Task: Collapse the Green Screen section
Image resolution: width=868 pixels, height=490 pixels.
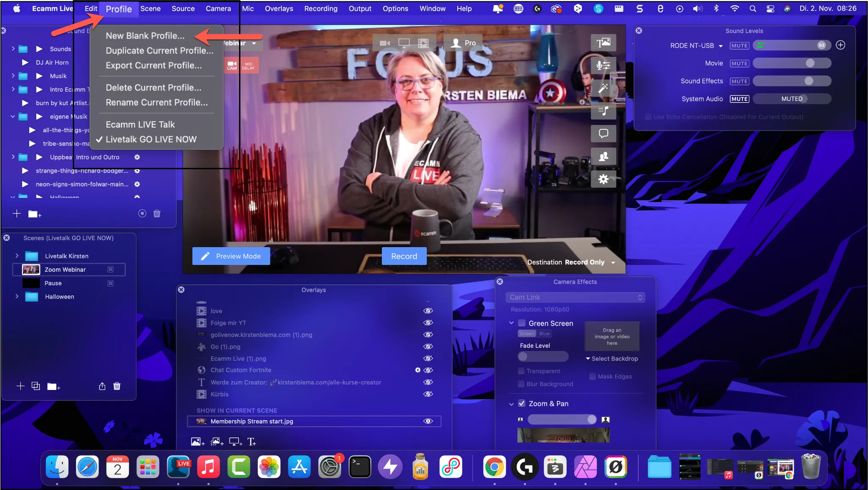Action: pyautogui.click(x=511, y=323)
